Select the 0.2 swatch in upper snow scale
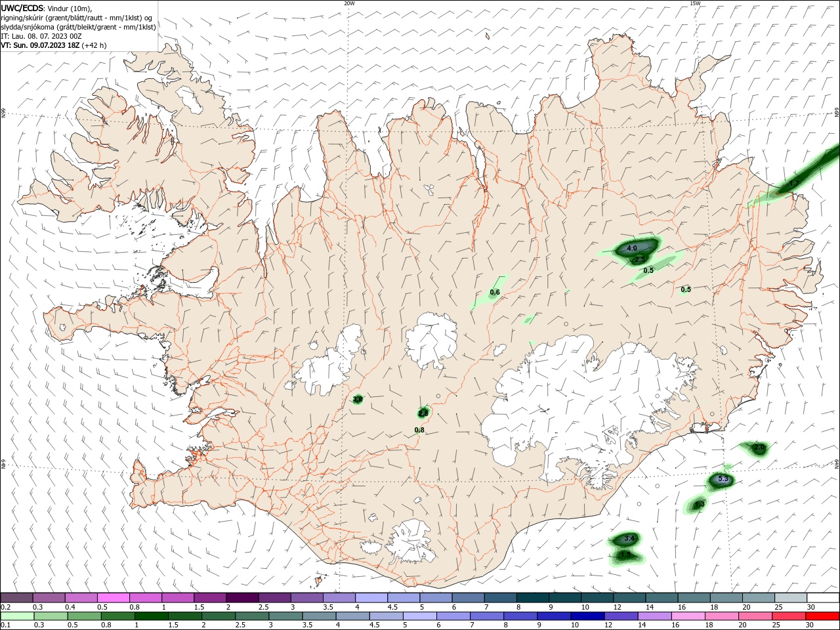840x630 pixels. [x=17, y=598]
